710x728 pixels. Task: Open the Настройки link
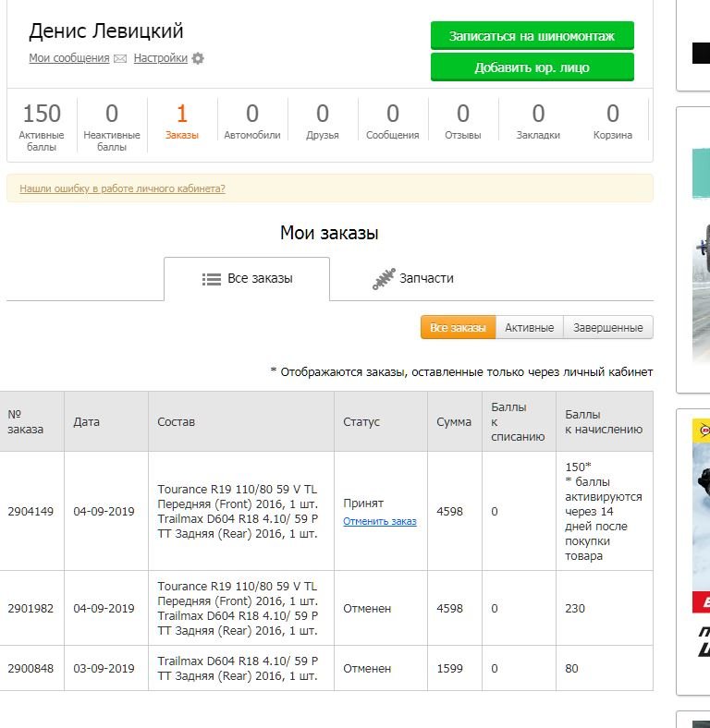(160, 58)
